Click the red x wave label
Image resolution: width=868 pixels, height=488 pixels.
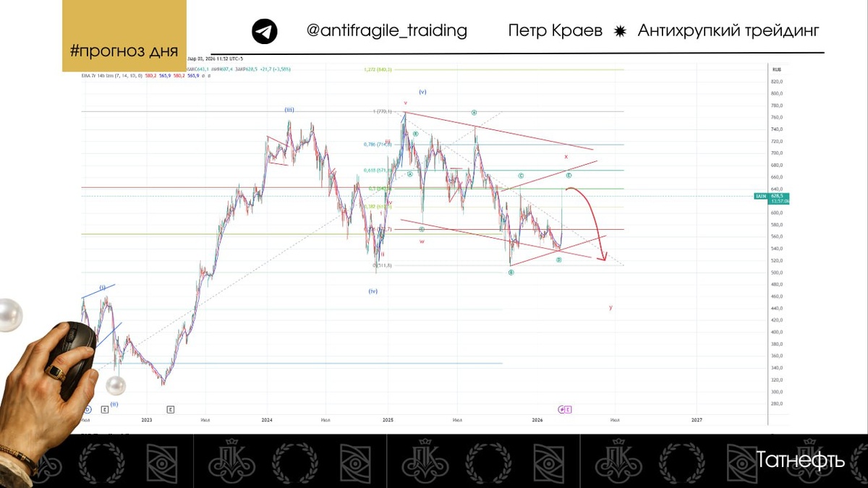coord(566,156)
